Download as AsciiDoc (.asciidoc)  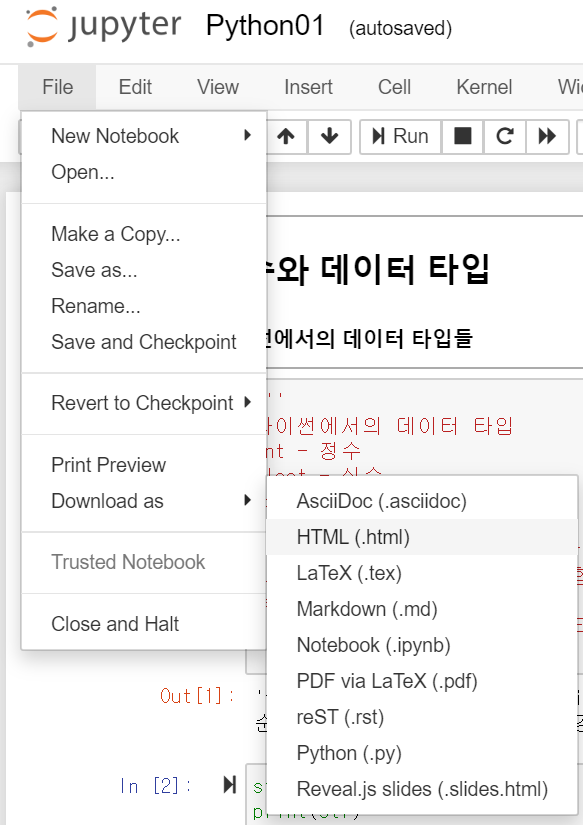point(422,501)
